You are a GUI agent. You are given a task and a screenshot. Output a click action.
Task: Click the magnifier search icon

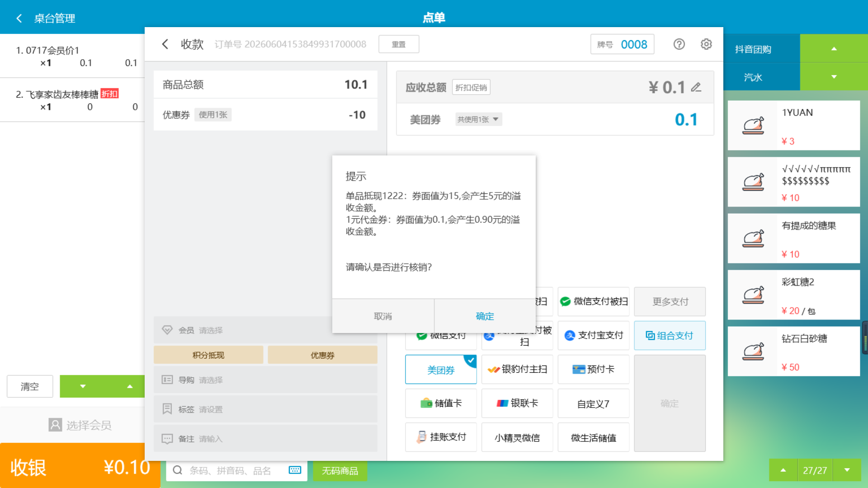click(178, 470)
